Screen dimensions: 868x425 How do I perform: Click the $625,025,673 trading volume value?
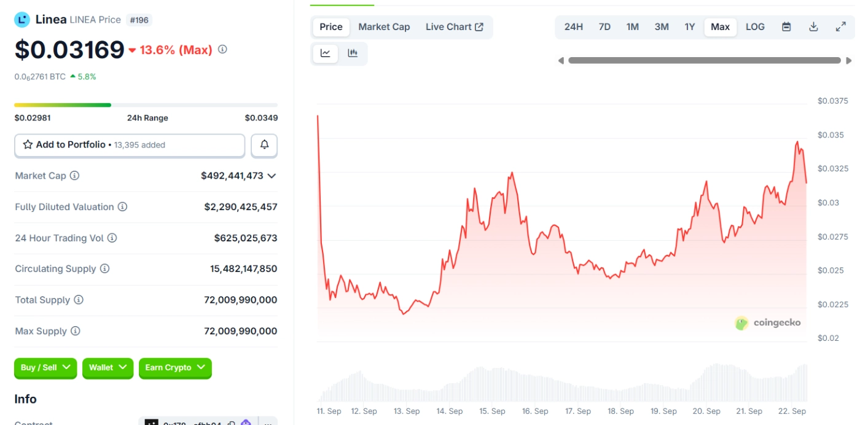[246, 238]
